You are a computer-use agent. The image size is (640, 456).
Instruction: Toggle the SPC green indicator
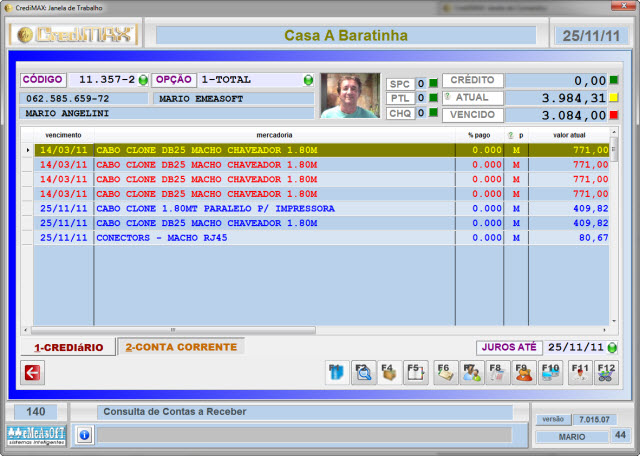(433, 83)
